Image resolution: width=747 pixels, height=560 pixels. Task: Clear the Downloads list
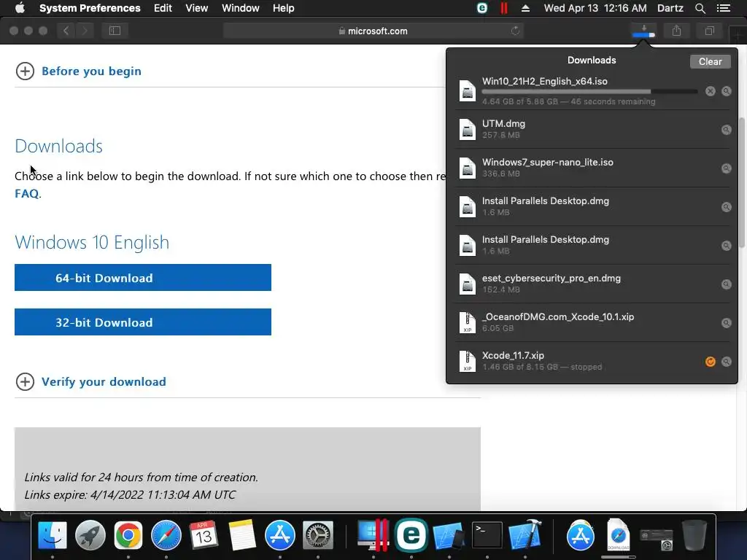click(710, 61)
